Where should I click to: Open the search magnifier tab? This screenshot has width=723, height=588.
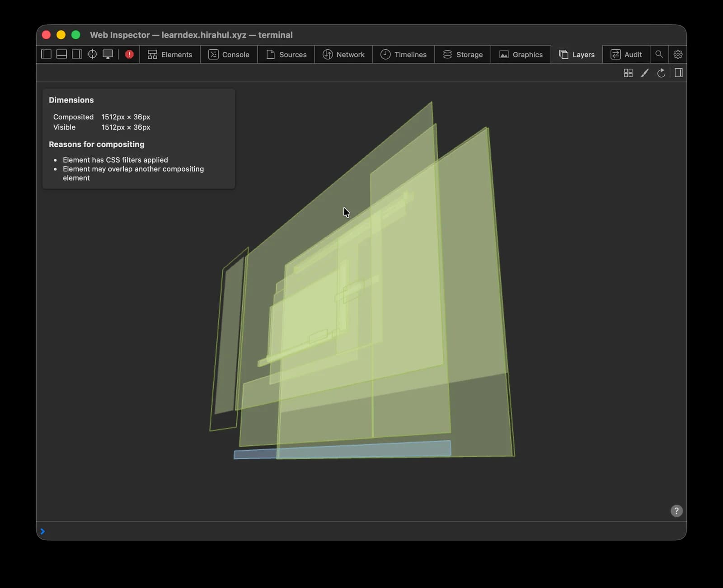[x=659, y=54]
